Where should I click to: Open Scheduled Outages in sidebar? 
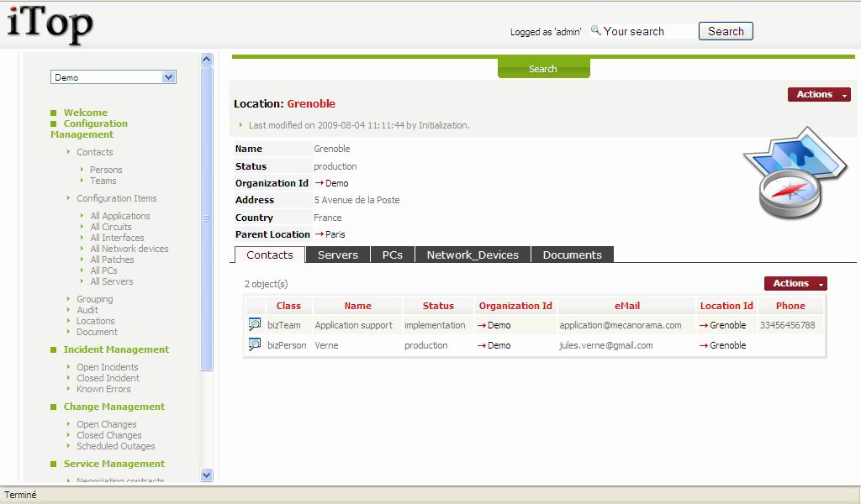tap(115, 446)
